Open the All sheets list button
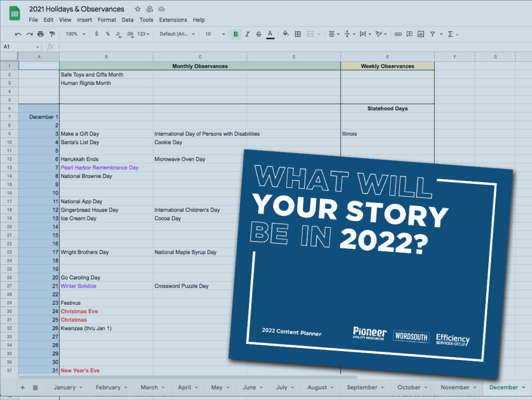The height and width of the screenshot is (400, 532). pyautogui.click(x=35, y=388)
